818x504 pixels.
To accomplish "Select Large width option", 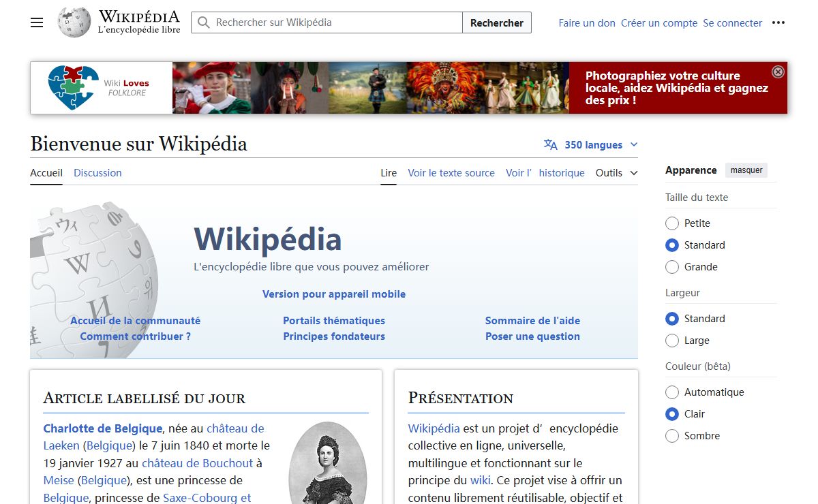I will pyautogui.click(x=672, y=341).
